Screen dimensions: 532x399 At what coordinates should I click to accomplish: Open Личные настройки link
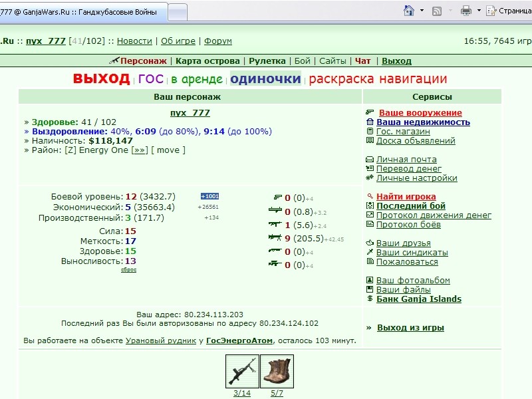pyautogui.click(x=417, y=178)
